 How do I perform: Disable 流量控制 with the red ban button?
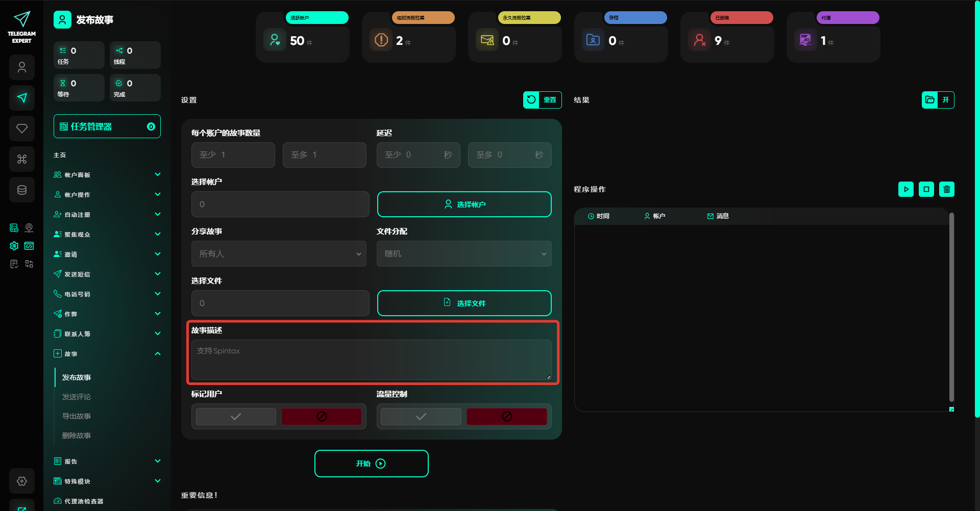pyautogui.click(x=506, y=417)
